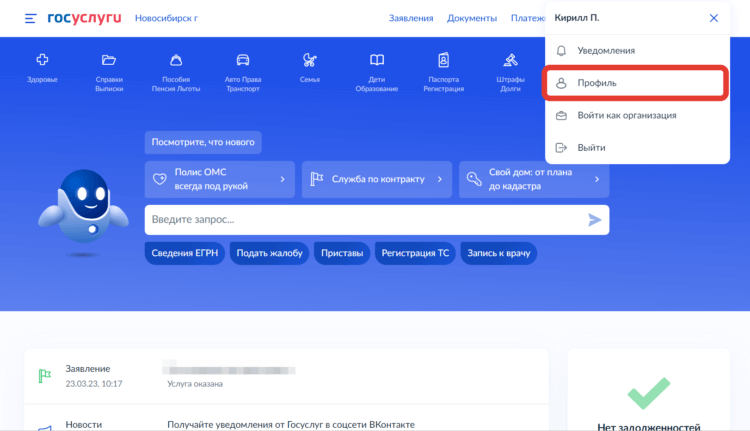The height and width of the screenshot is (431, 750).
Task: Open the hamburger menu next to Госуслуги logo
Action: (x=30, y=18)
